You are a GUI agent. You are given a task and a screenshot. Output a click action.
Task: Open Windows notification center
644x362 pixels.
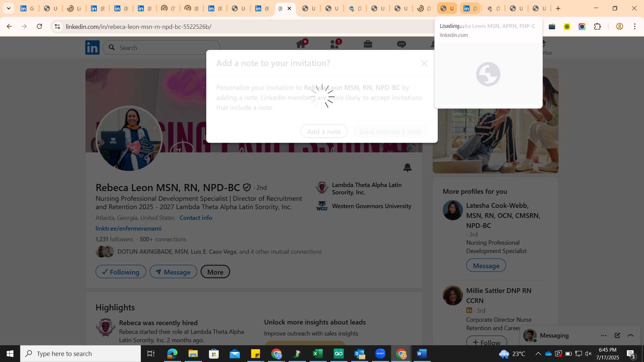631,354
